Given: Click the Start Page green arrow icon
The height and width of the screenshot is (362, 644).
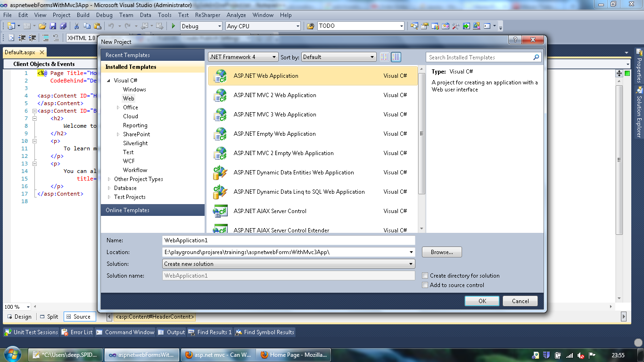Looking at the screenshot, I should 466,26.
